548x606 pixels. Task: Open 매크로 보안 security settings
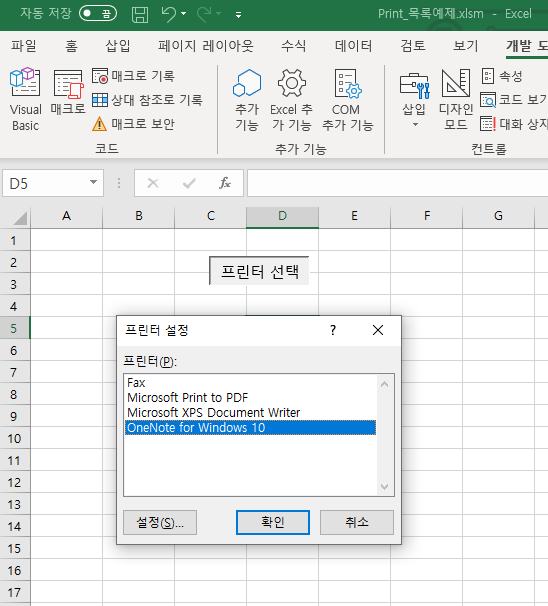point(133,124)
